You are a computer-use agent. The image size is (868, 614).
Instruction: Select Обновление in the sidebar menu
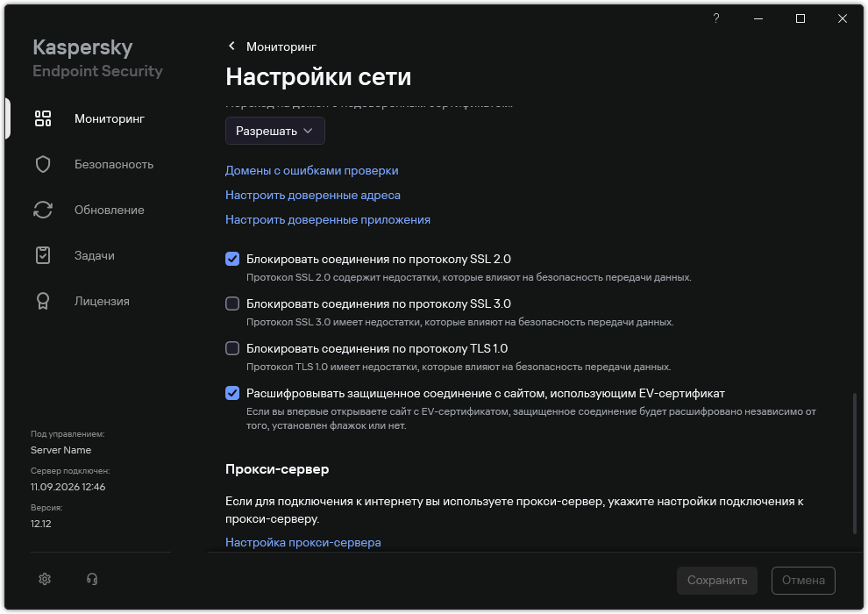110,210
